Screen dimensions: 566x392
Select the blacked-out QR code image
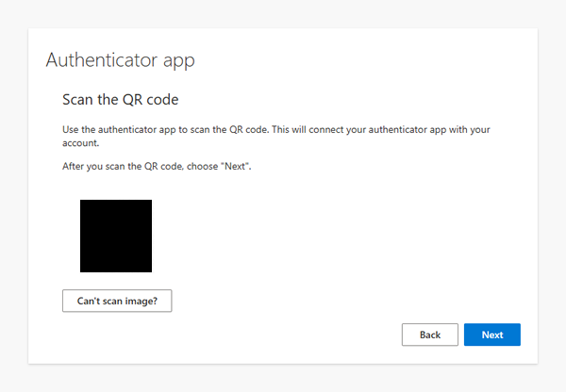tap(116, 236)
